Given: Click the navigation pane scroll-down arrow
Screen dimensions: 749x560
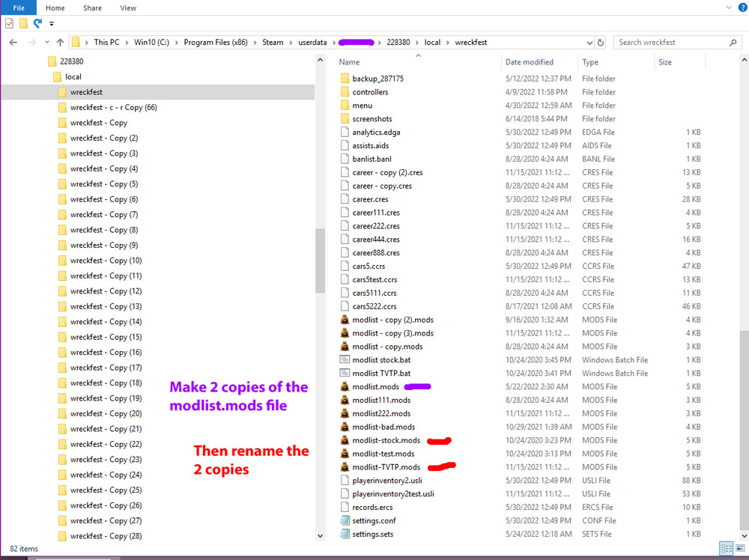Looking at the screenshot, I should pyautogui.click(x=320, y=535).
